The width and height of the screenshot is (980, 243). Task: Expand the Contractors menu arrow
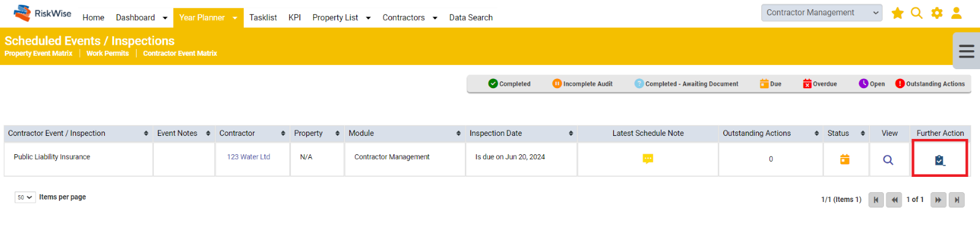(435, 18)
